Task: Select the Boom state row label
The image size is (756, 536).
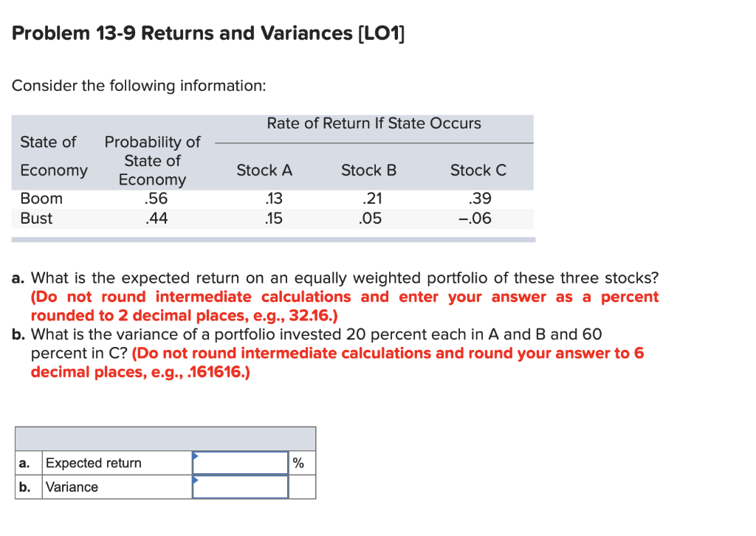Action: tap(41, 199)
